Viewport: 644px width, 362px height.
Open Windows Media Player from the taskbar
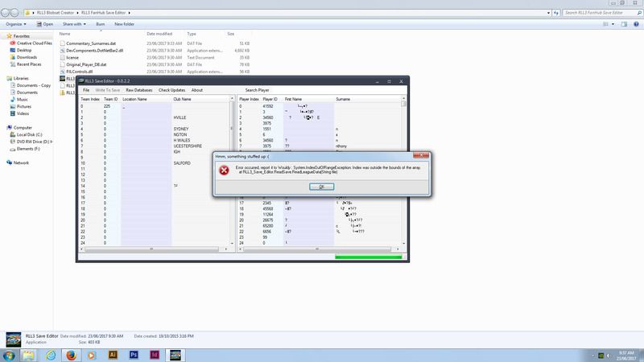click(x=92, y=355)
